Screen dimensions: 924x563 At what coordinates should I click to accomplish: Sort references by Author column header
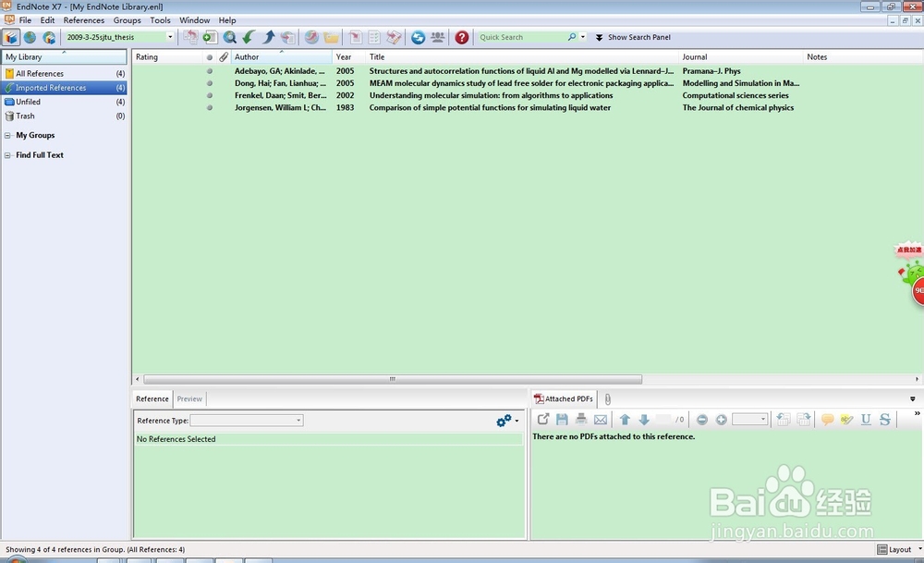pos(282,57)
